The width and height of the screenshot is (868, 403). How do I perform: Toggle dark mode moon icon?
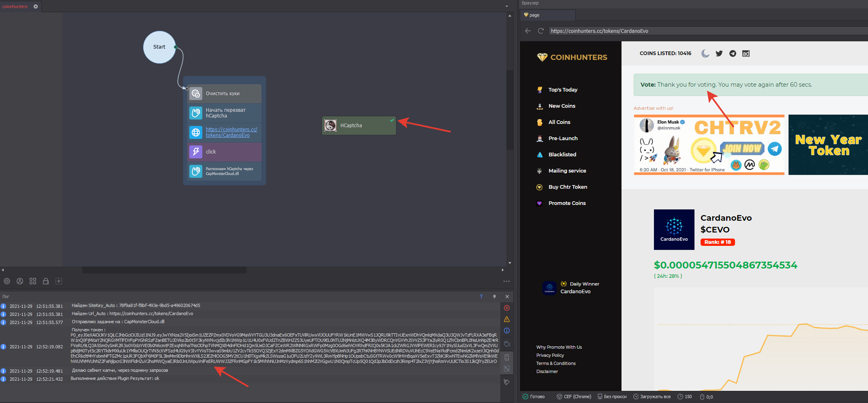[705, 53]
